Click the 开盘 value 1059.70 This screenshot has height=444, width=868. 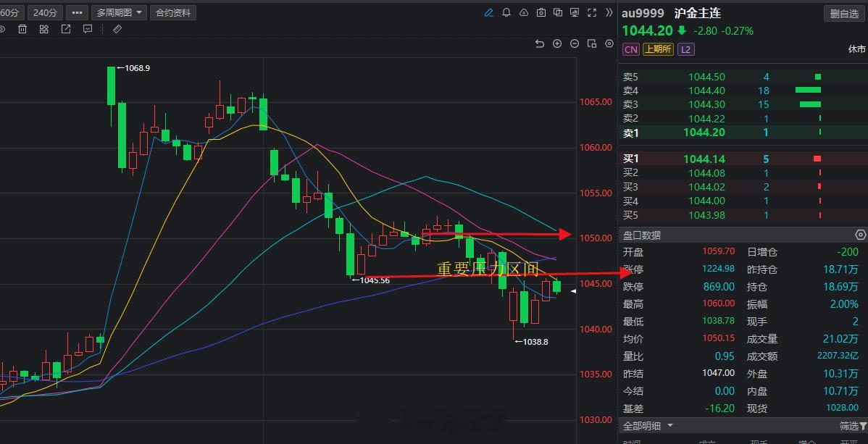719,251
